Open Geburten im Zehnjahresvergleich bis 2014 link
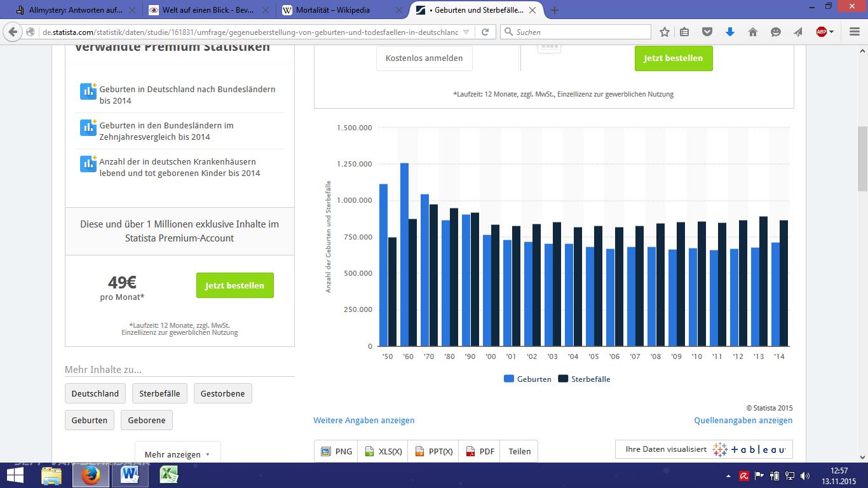The image size is (868, 488). [x=166, y=131]
